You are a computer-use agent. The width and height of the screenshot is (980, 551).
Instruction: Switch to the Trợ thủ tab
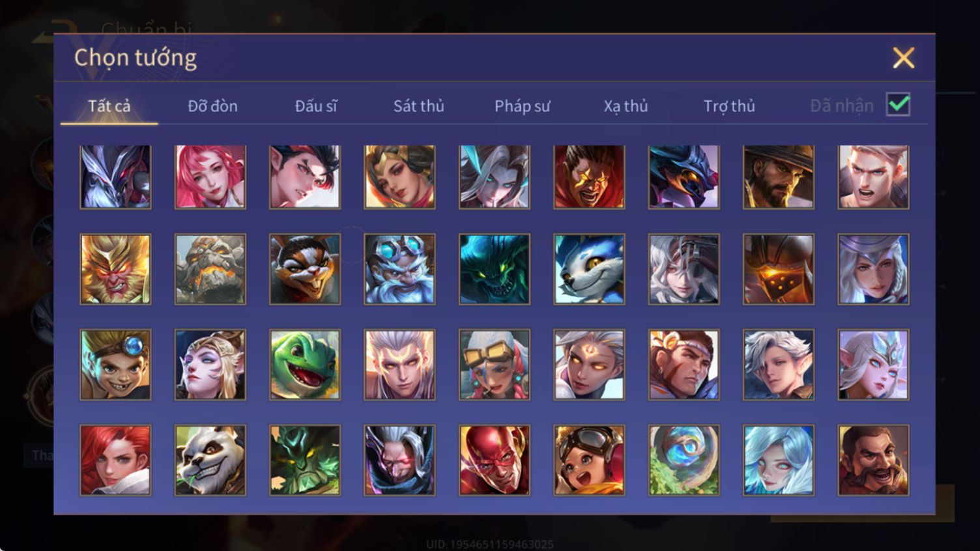click(x=729, y=106)
